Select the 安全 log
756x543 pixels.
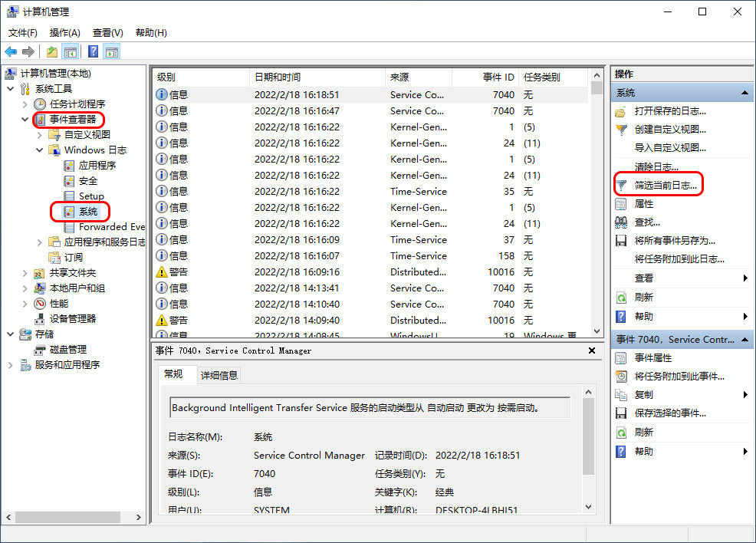click(x=88, y=181)
